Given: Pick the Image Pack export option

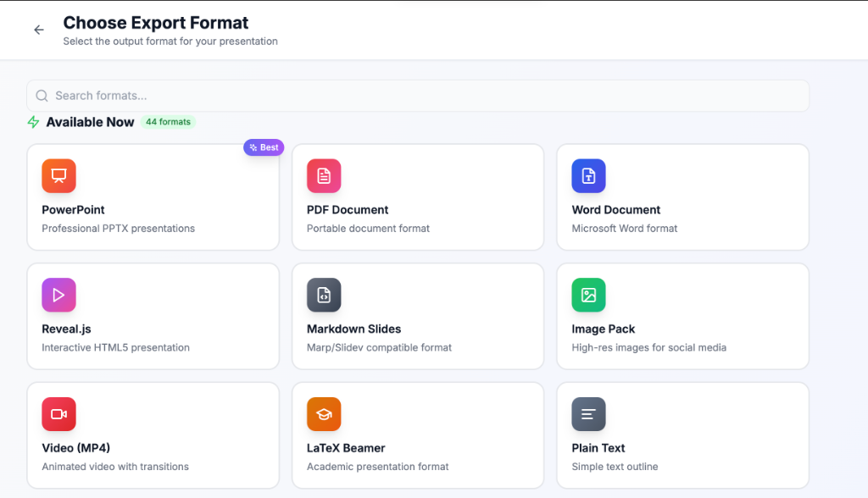Looking at the screenshot, I should coord(682,316).
